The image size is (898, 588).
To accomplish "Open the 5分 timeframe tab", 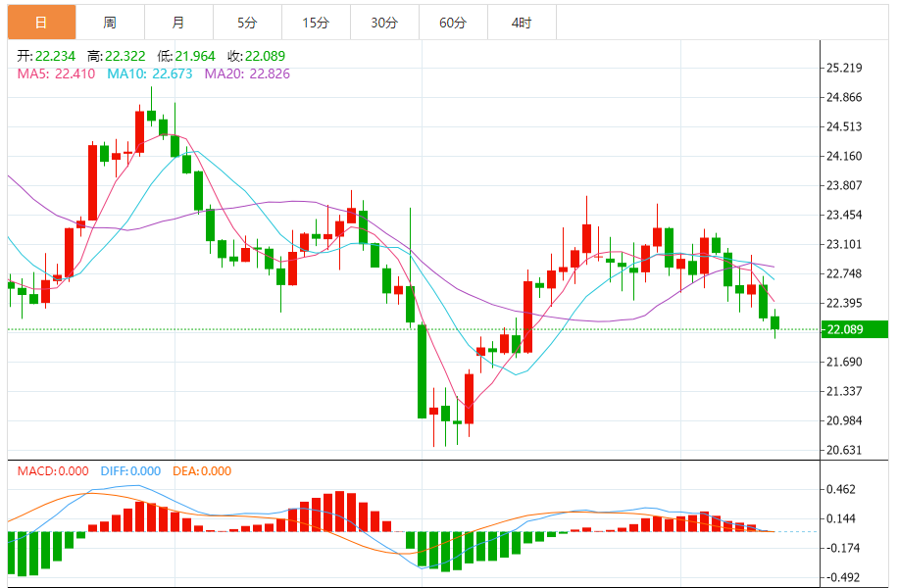I will click(x=247, y=23).
